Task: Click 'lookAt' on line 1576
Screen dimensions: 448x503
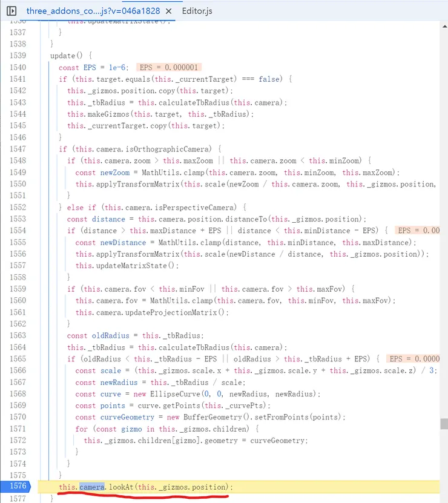Action: click(121, 487)
